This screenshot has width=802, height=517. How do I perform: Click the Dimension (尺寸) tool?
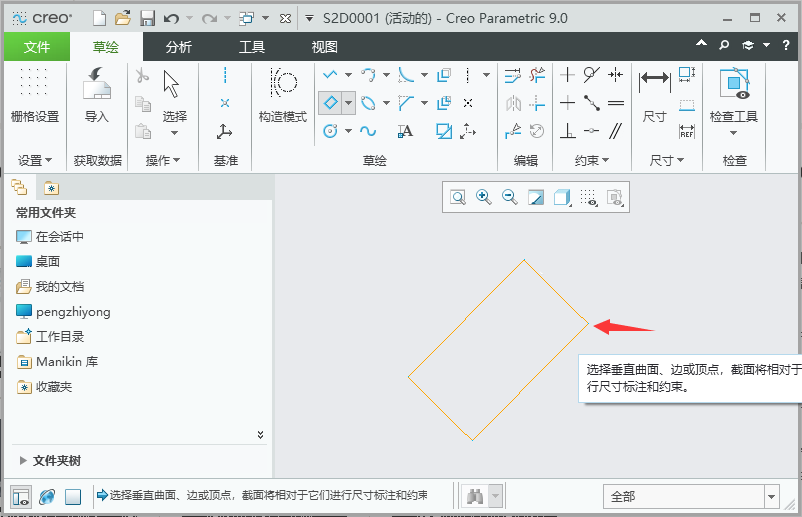pyautogui.click(x=655, y=96)
